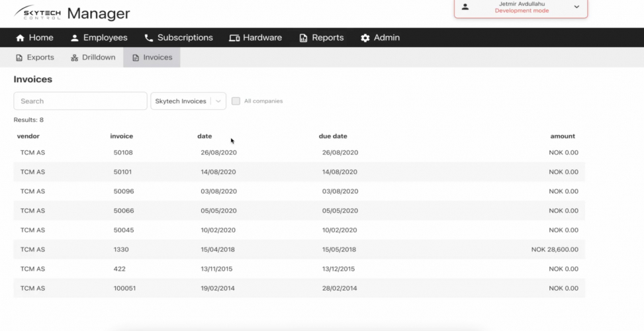This screenshot has width=644, height=331.
Task: Sort by the amount column header
Action: [563, 136]
